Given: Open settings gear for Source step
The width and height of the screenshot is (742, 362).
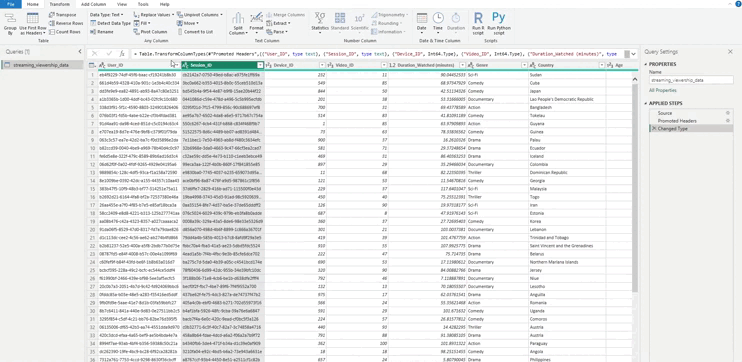Looking at the screenshot, I should (727, 113).
